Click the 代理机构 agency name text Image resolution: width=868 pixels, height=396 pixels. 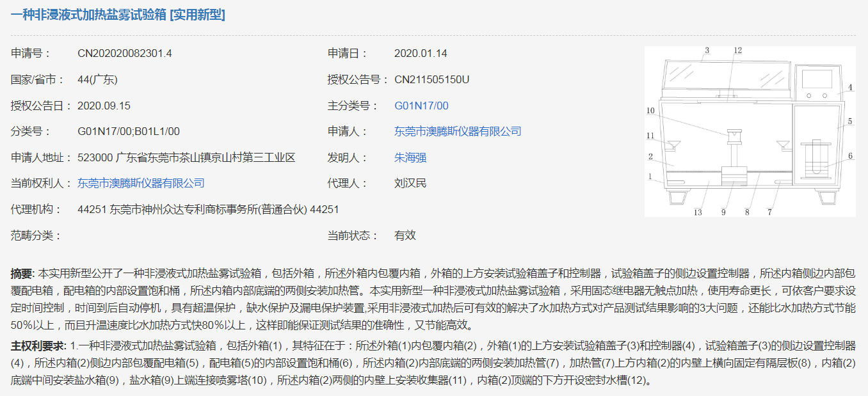pyautogui.click(x=209, y=209)
